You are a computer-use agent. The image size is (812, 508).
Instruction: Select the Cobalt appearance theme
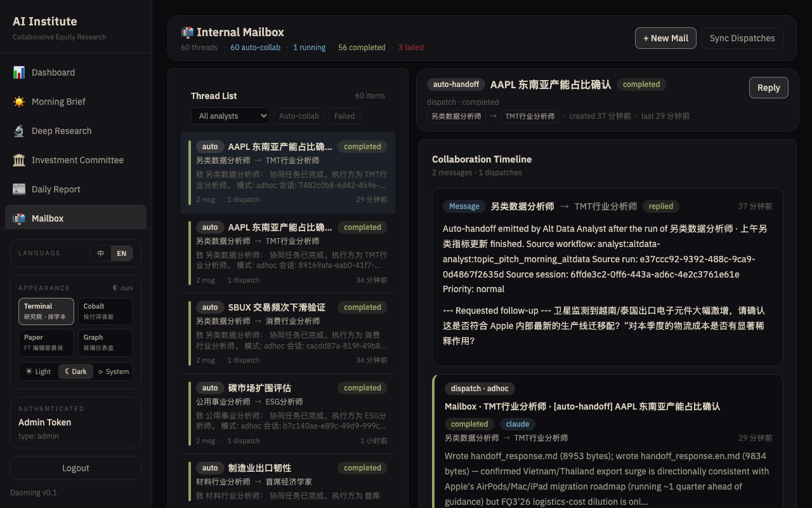pyautogui.click(x=105, y=311)
